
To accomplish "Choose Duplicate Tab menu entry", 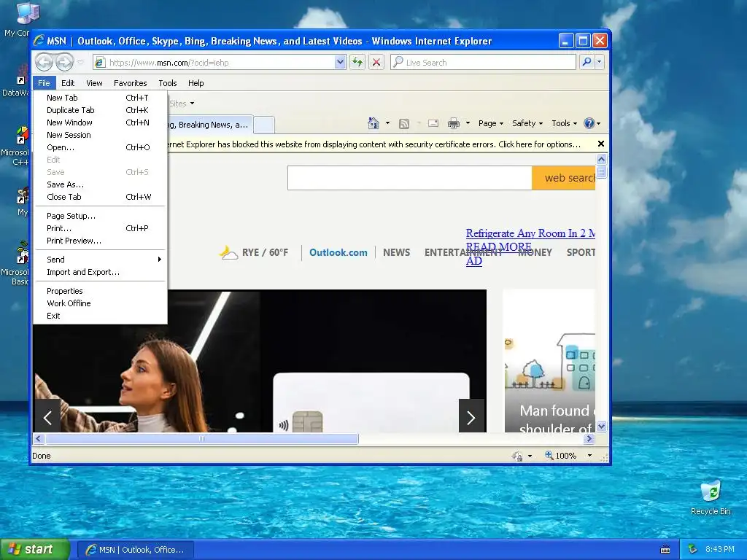I will pyautogui.click(x=100, y=110).
